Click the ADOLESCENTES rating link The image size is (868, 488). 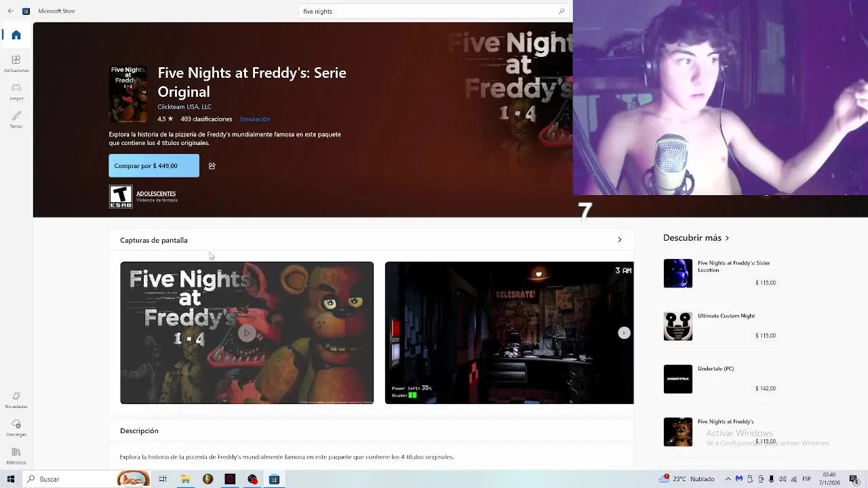[x=156, y=194]
